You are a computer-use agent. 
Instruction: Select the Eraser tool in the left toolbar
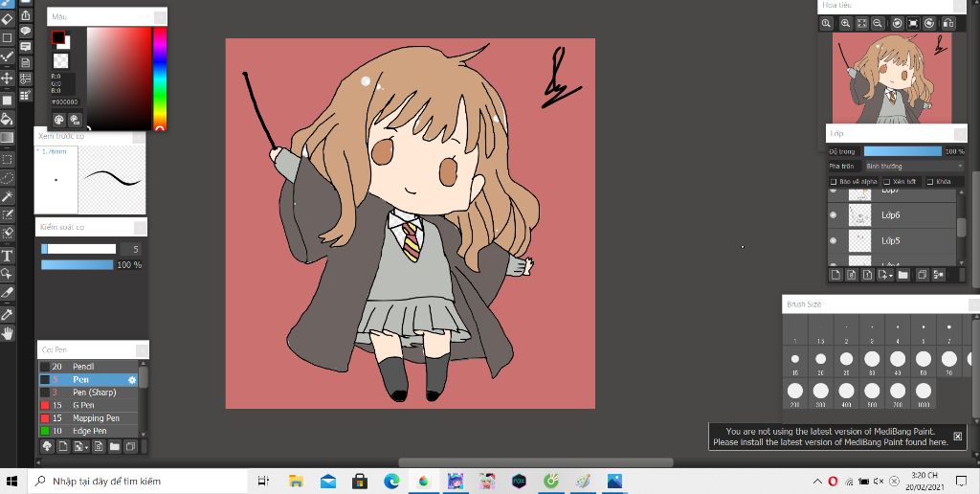pyautogui.click(x=7, y=19)
